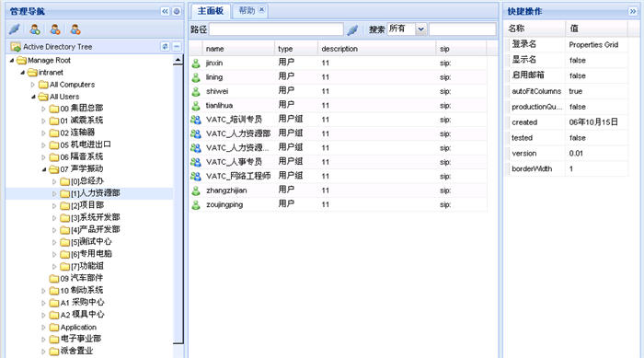Click the group icon for VATC_培训专员 row

(x=196, y=120)
